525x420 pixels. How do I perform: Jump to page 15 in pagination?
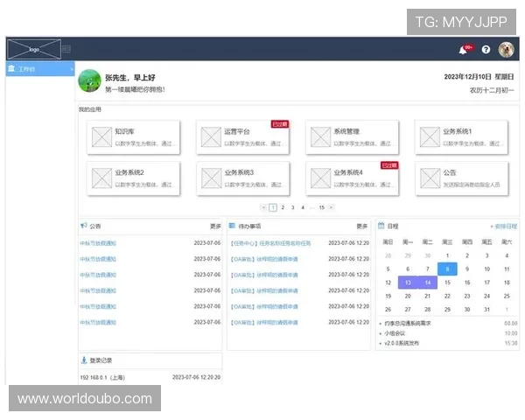point(322,207)
